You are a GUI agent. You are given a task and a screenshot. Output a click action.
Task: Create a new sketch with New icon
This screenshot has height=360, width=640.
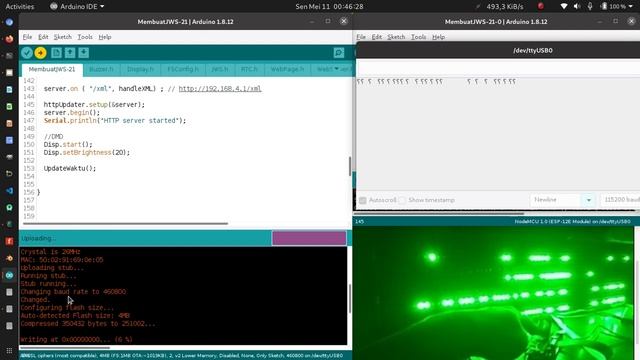click(56, 53)
